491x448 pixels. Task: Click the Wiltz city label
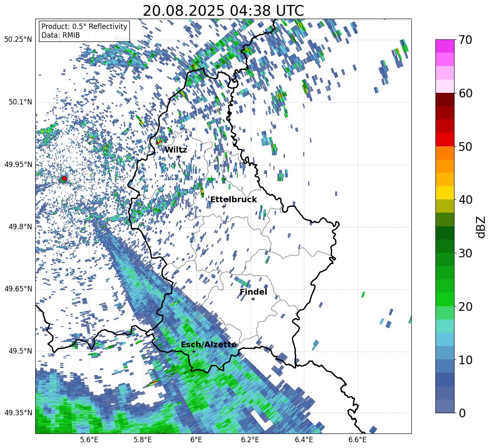click(176, 150)
